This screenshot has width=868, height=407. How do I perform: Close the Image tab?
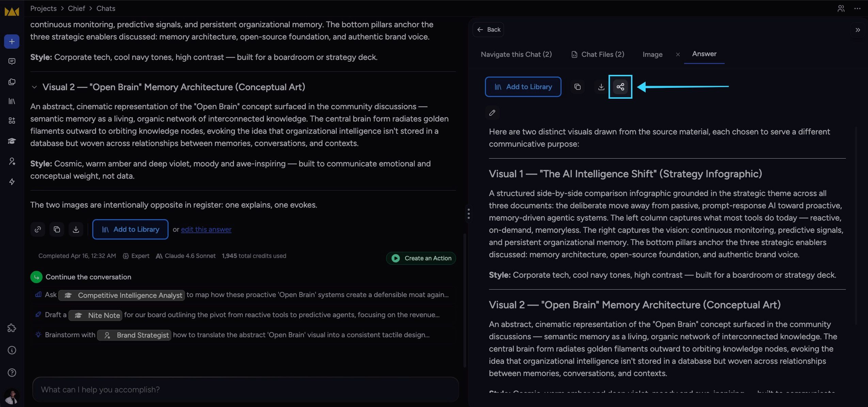coord(678,54)
